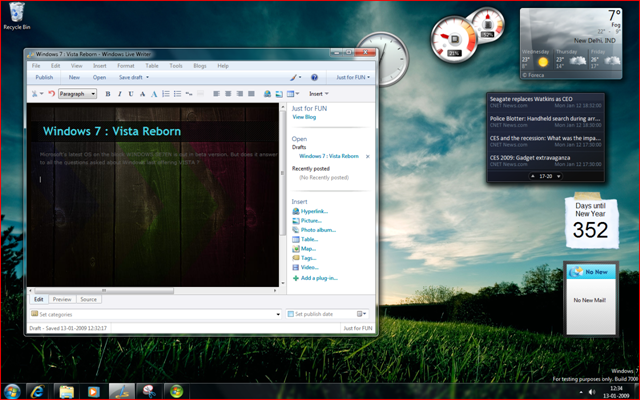Click the insert hyperlink toolbar icon
The width and height of the screenshot is (640, 400).
[x=267, y=94]
